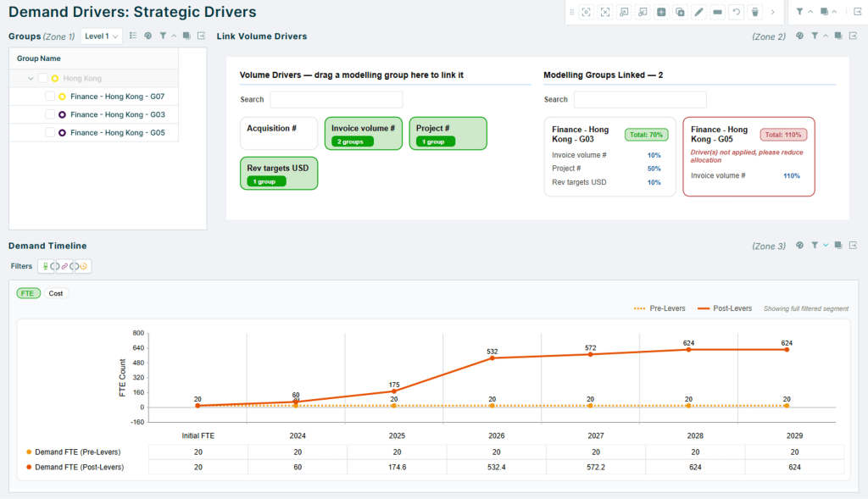Toggle the Post-Levers legend series

(725, 308)
